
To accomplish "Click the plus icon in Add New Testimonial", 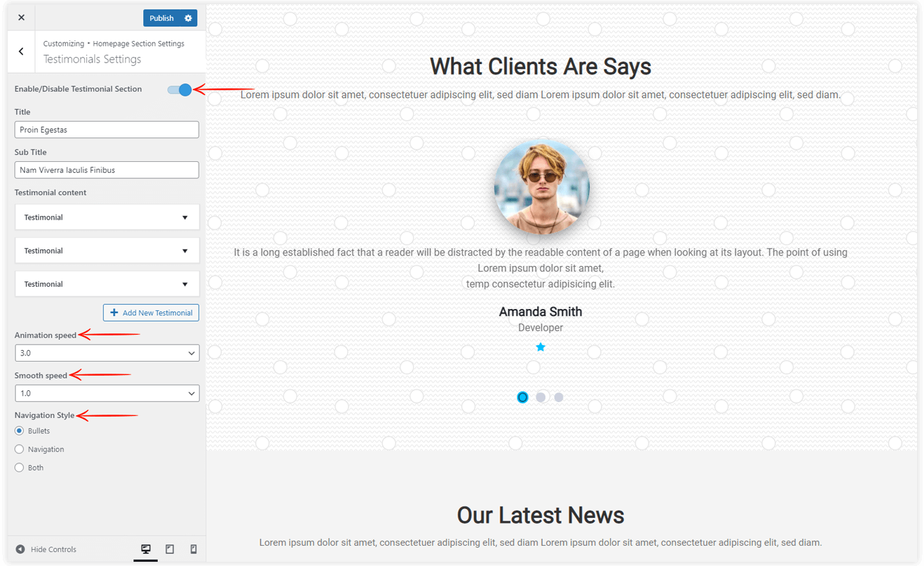I will coord(114,313).
